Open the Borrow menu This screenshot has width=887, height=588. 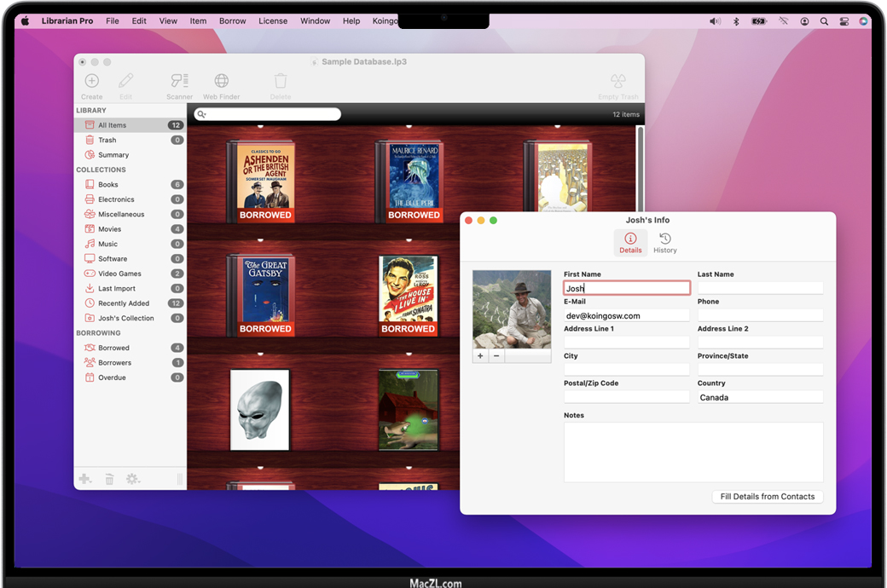[232, 20]
